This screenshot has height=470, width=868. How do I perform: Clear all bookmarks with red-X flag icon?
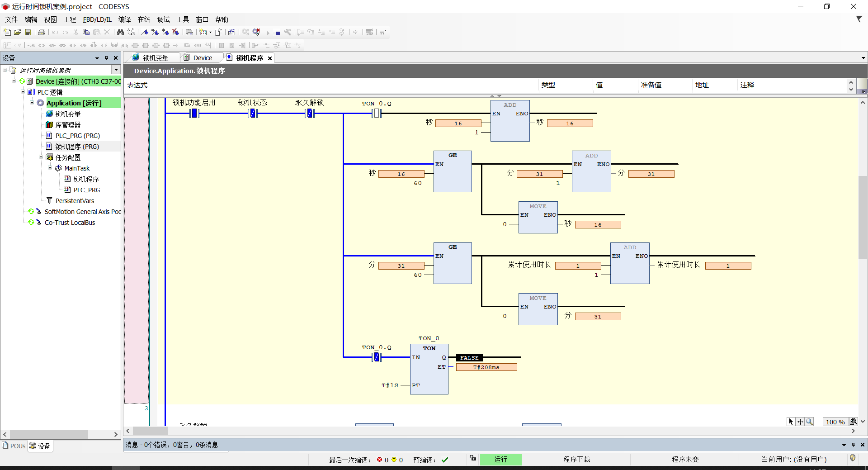[176, 32]
